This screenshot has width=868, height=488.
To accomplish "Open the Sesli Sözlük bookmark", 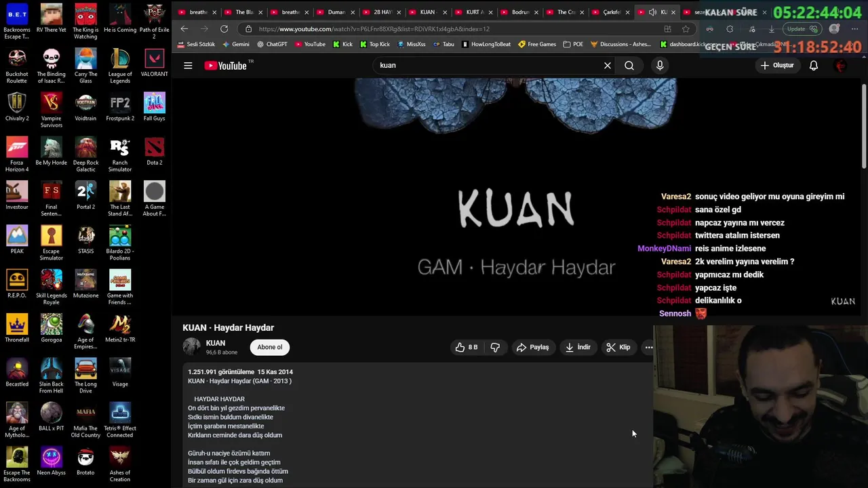I will pyautogui.click(x=196, y=44).
